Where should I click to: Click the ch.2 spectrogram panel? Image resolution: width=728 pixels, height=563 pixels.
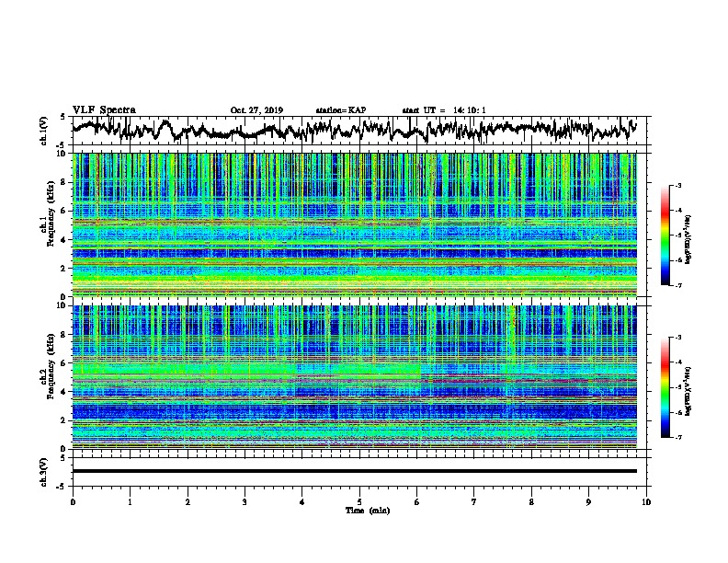354,377
